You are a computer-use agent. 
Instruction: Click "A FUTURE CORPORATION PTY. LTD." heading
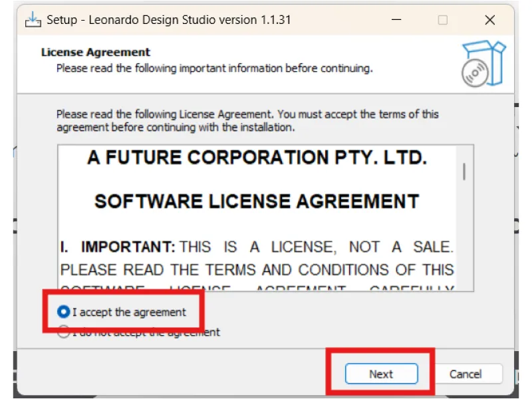(x=257, y=158)
